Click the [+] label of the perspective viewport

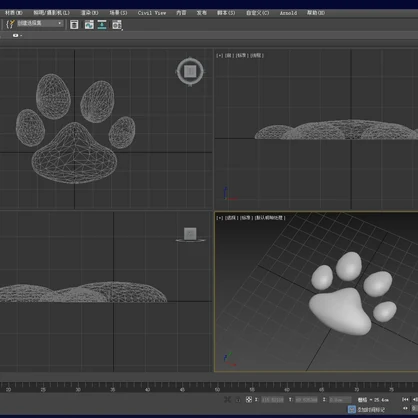point(220,218)
